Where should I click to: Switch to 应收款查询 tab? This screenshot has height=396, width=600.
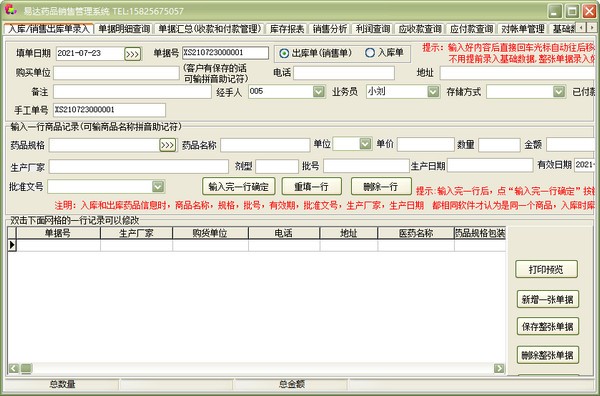coord(420,29)
